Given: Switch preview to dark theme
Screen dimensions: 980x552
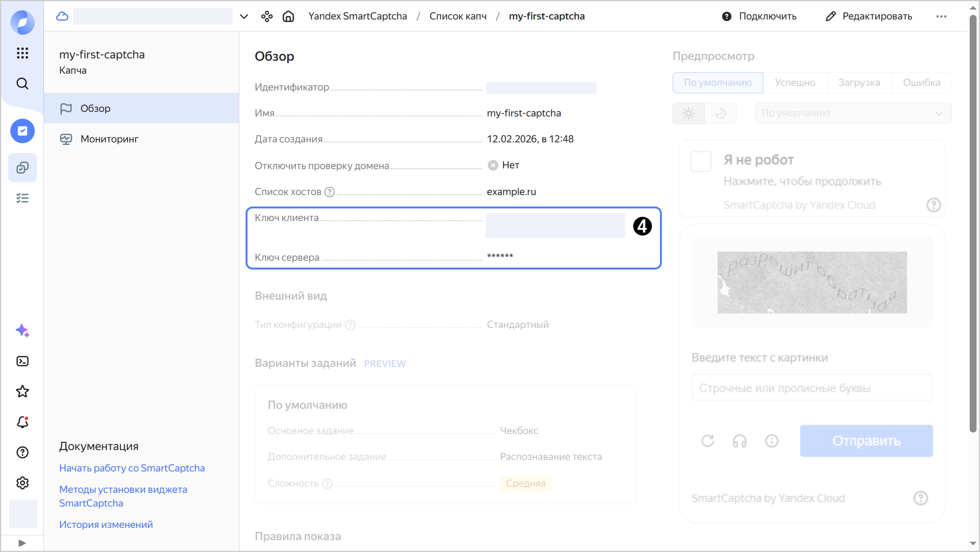Looking at the screenshot, I should [x=720, y=113].
